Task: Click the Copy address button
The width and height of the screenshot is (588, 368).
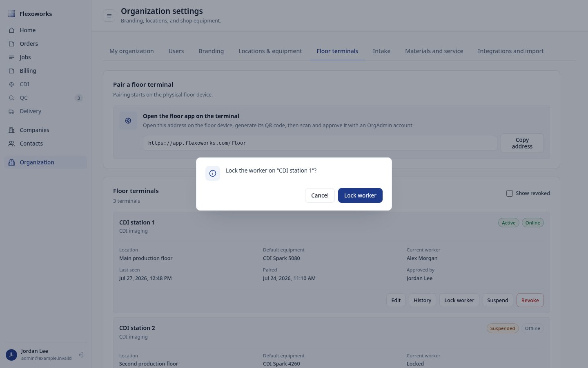Action: 522,143
